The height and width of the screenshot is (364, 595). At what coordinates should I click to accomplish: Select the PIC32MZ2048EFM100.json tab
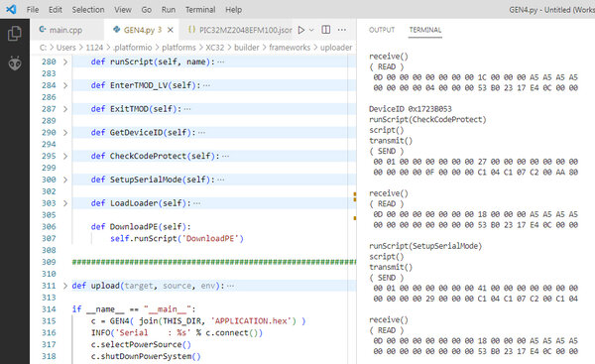pyautogui.click(x=241, y=30)
